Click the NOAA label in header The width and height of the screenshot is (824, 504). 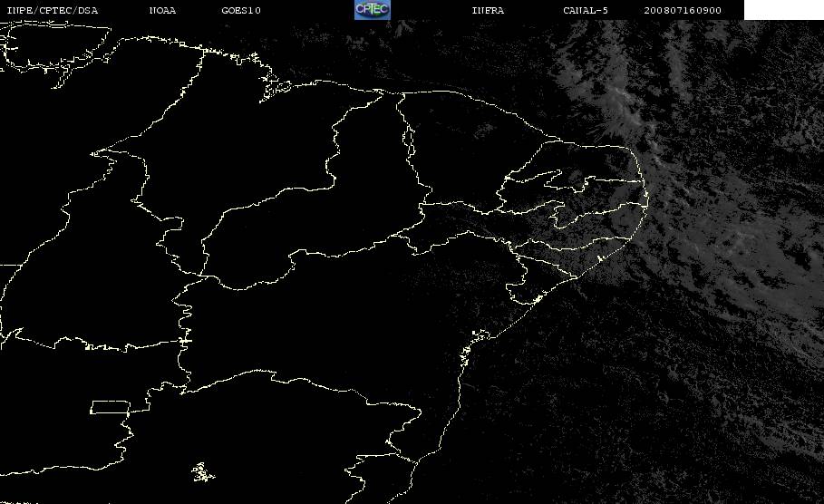tap(162, 10)
